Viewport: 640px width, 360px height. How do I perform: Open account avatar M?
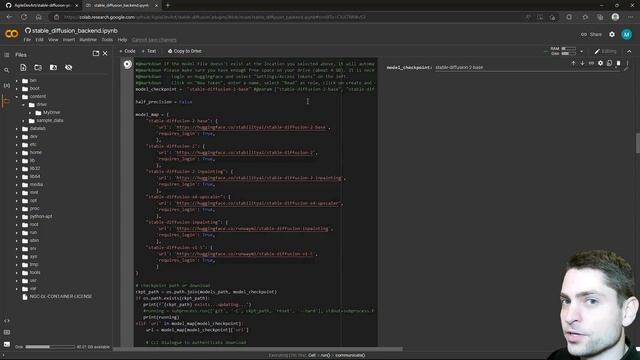627,34
